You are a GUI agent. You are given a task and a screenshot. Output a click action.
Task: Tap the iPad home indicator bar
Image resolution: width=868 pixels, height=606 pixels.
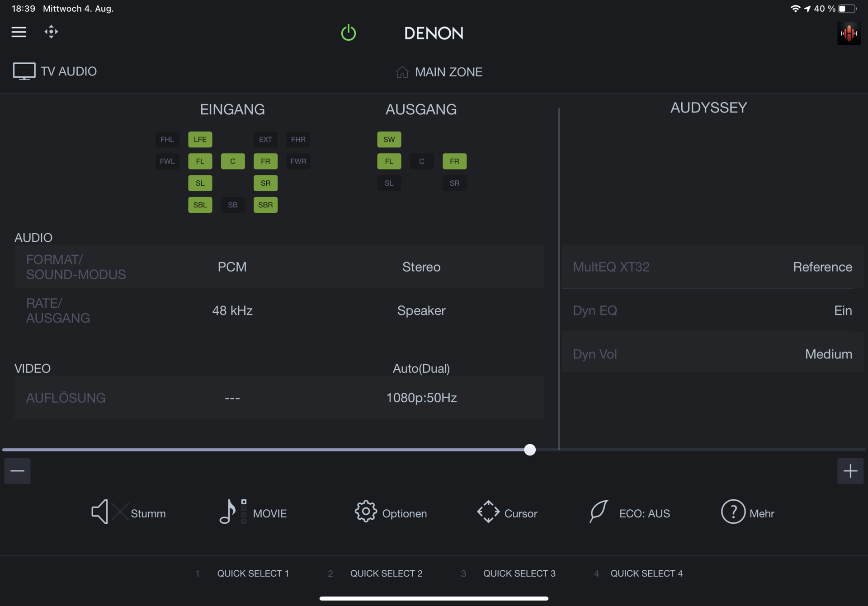pyautogui.click(x=434, y=598)
